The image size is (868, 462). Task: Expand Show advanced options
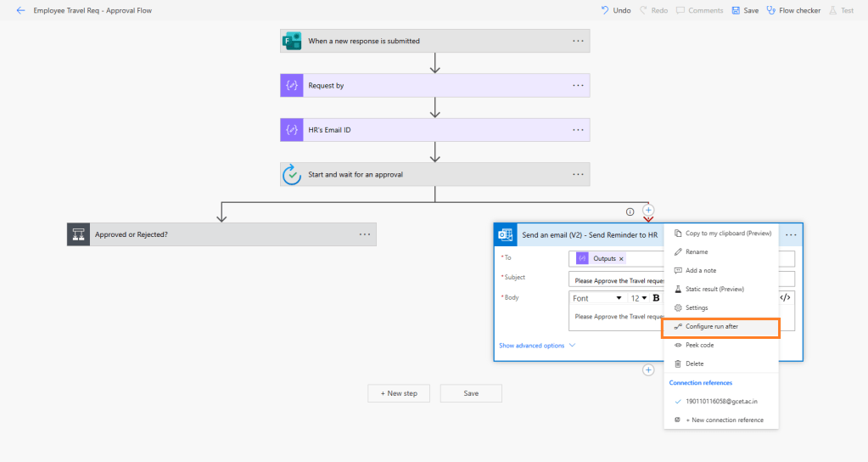tap(537, 346)
